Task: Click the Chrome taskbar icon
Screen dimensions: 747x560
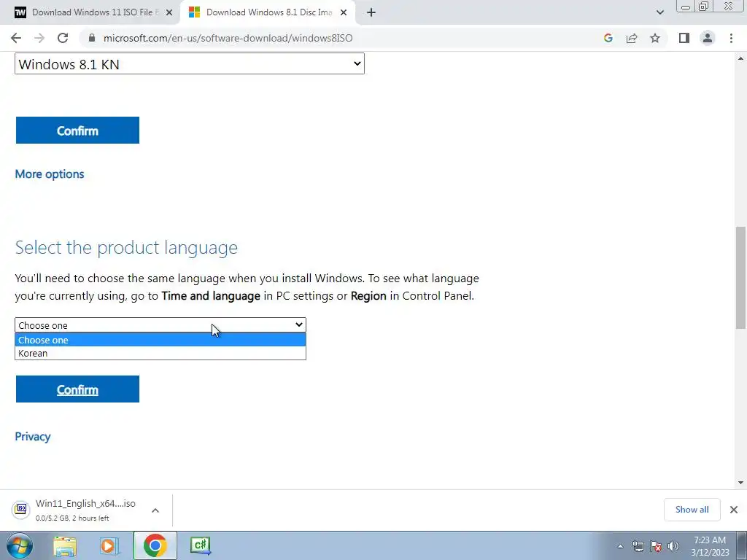Action: coord(155,545)
